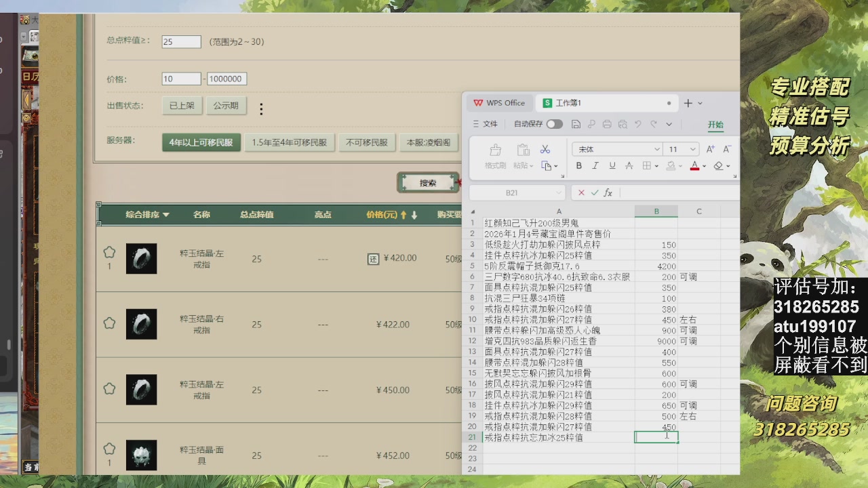Screen dimensions: 868x488
Task: Enable the 自动保存 autosave toggle
Action: (x=555, y=124)
